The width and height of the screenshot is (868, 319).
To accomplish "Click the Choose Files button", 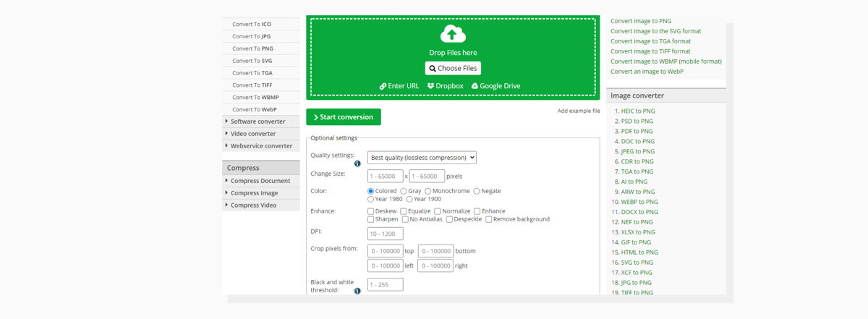I will pyautogui.click(x=453, y=69).
